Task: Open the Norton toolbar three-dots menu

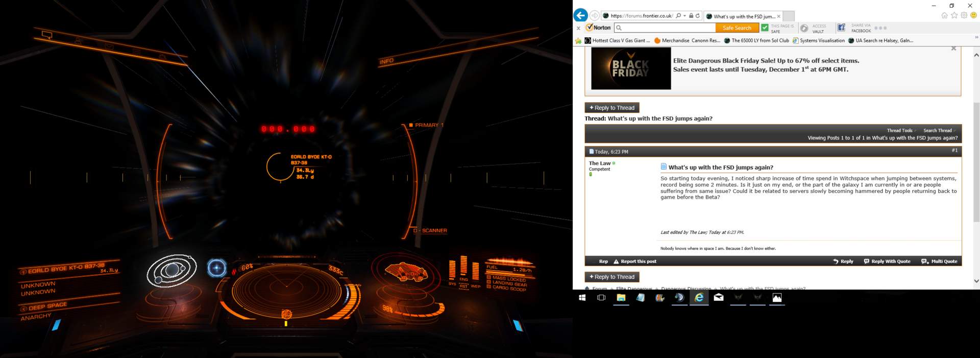Action: pyautogui.click(x=880, y=28)
